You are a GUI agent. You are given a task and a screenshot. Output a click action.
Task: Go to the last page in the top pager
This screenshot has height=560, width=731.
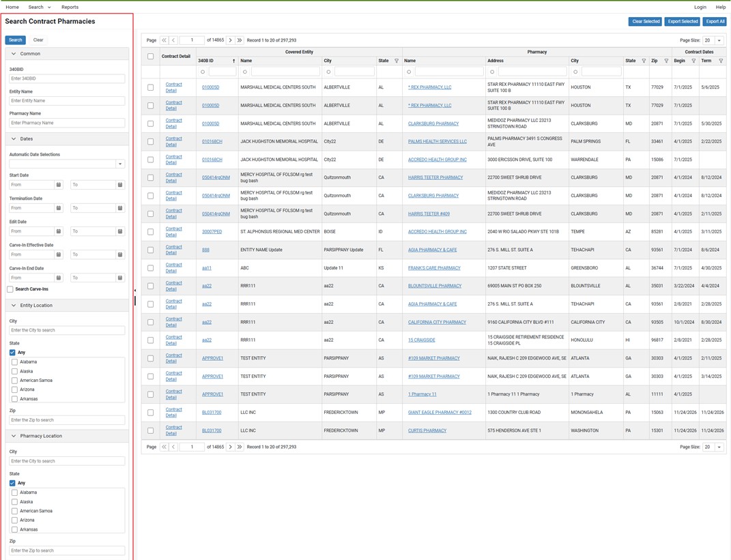(240, 40)
